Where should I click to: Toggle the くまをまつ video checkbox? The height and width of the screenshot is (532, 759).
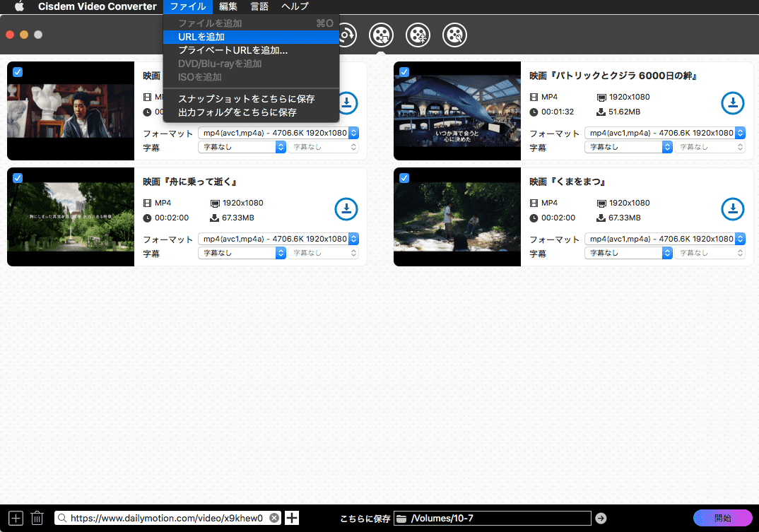(x=404, y=178)
